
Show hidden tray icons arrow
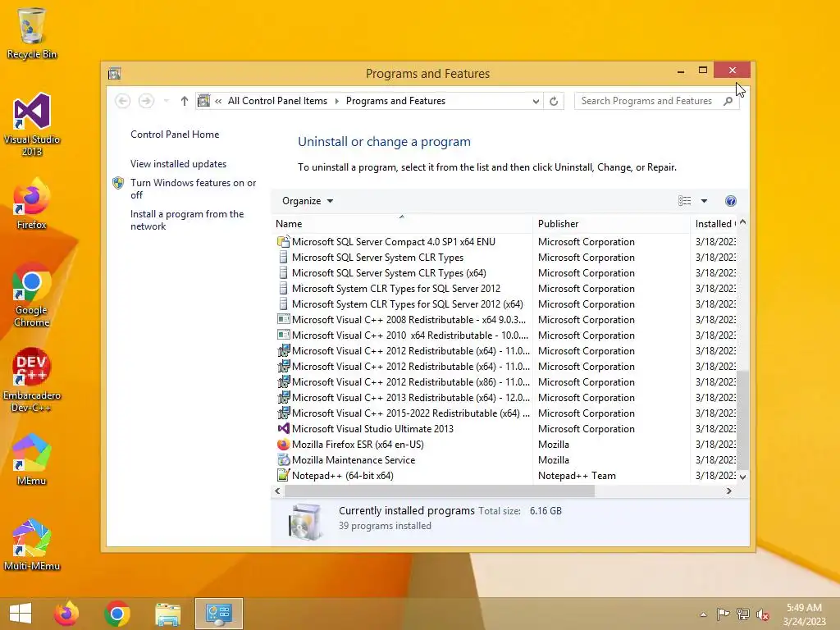[x=703, y=614]
